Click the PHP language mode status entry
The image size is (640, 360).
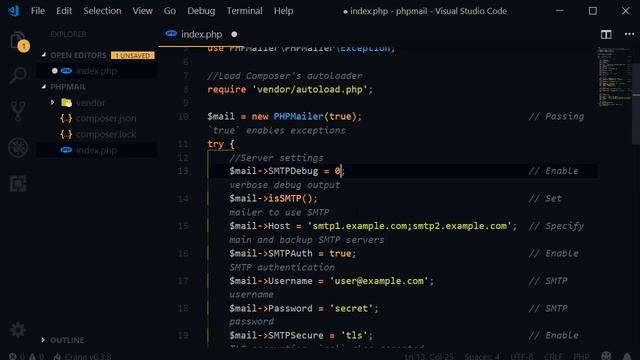pyautogui.click(x=581, y=356)
